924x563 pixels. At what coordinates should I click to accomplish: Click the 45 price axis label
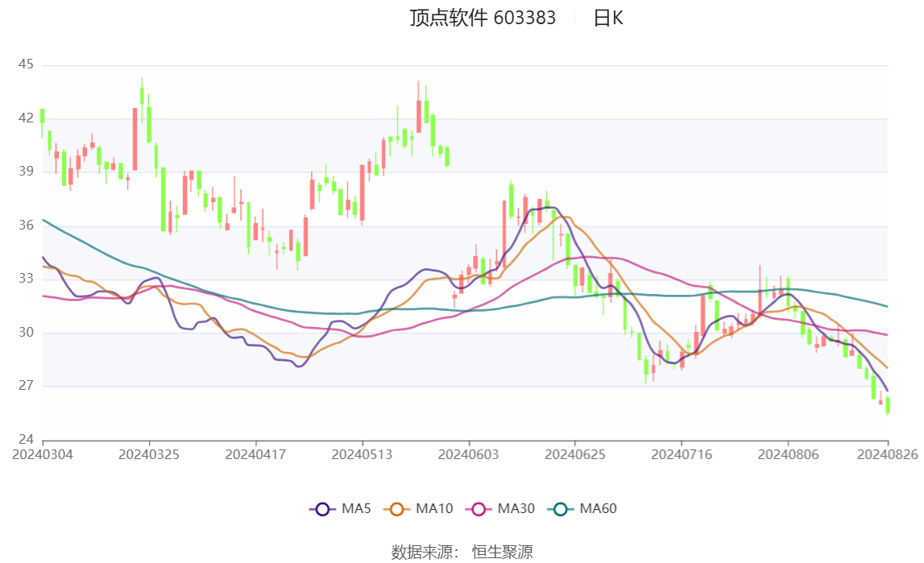point(26,64)
